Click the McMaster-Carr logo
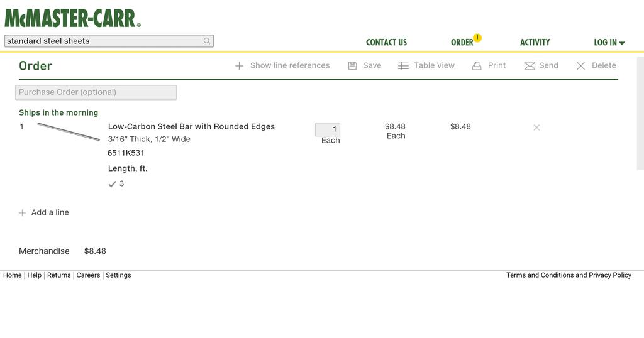The image size is (644, 338). (73, 18)
